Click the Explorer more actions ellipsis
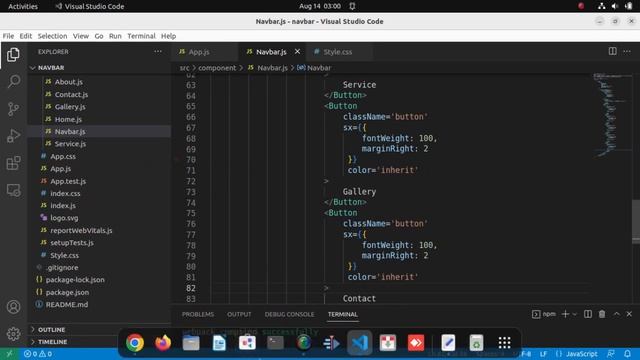The height and width of the screenshot is (360, 640). pyautogui.click(x=158, y=52)
